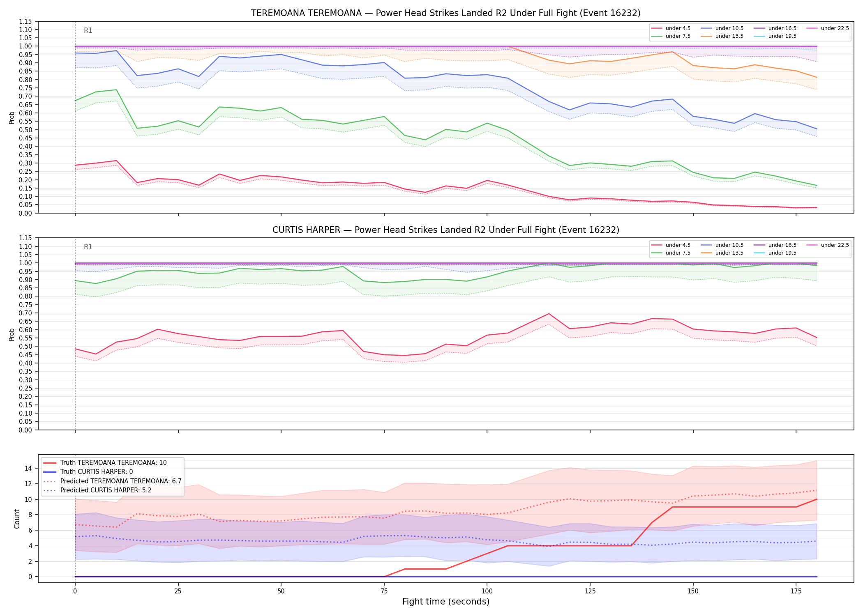The height and width of the screenshot is (616, 863).
Task: Select 'under 10.5' in the TEREMOANA chart legend
Action: coord(722,28)
